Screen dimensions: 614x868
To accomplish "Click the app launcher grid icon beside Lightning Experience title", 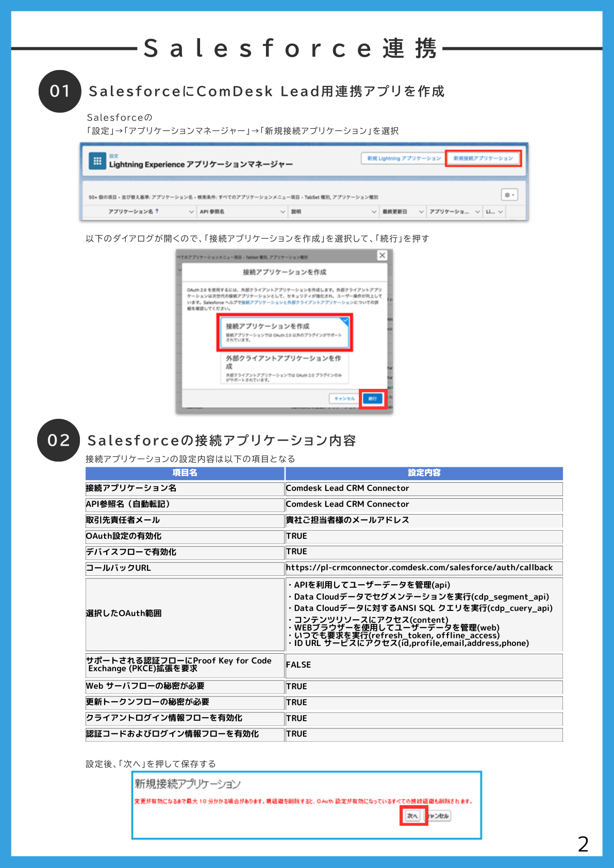I will pyautogui.click(x=97, y=161).
